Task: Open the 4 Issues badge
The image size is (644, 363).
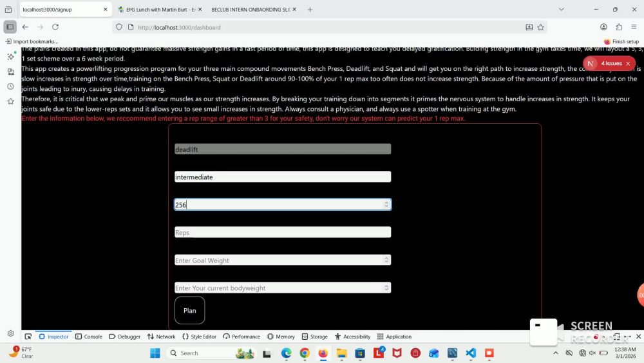Action: (611, 63)
